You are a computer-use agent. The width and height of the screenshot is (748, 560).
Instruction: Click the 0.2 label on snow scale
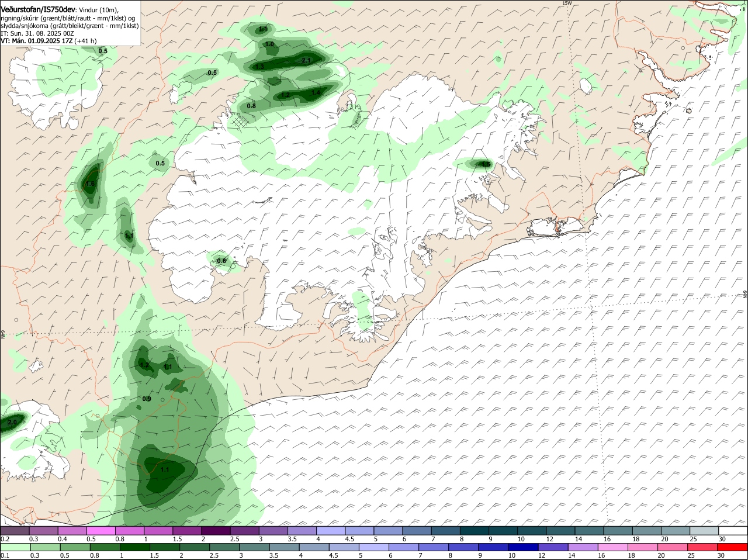coord(5,539)
